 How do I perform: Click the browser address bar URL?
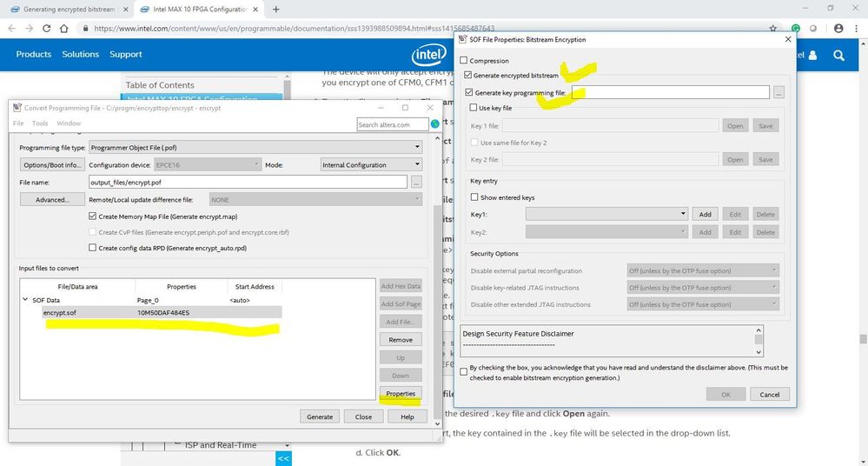point(294,29)
